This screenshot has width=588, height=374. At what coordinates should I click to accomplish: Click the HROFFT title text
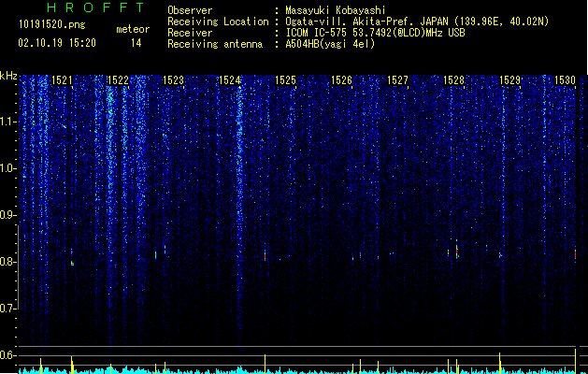[95, 7]
